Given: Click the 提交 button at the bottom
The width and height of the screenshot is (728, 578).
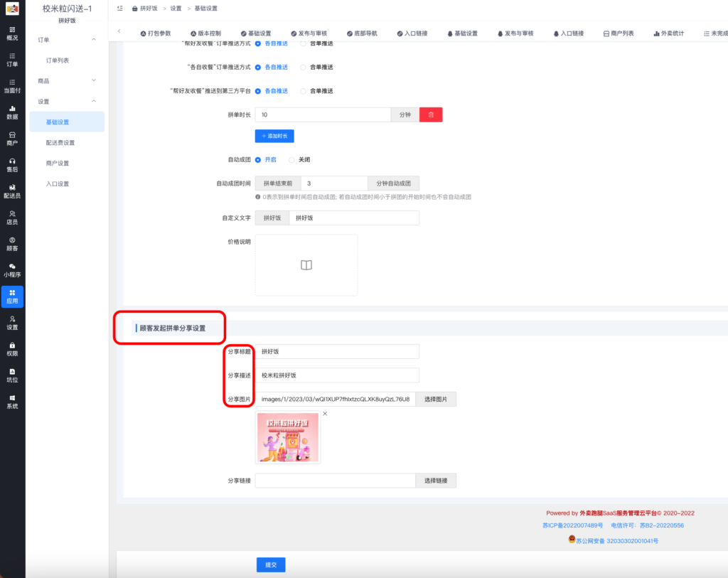Looking at the screenshot, I should coord(270,564).
